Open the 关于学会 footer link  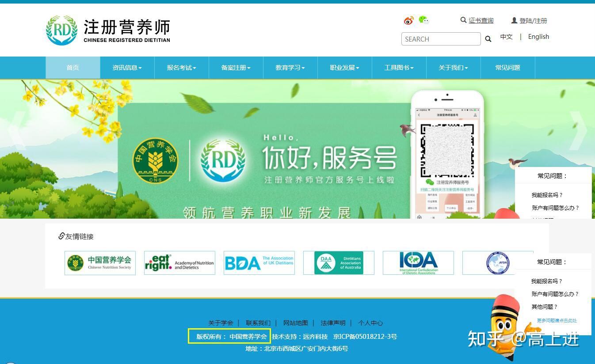click(x=221, y=323)
